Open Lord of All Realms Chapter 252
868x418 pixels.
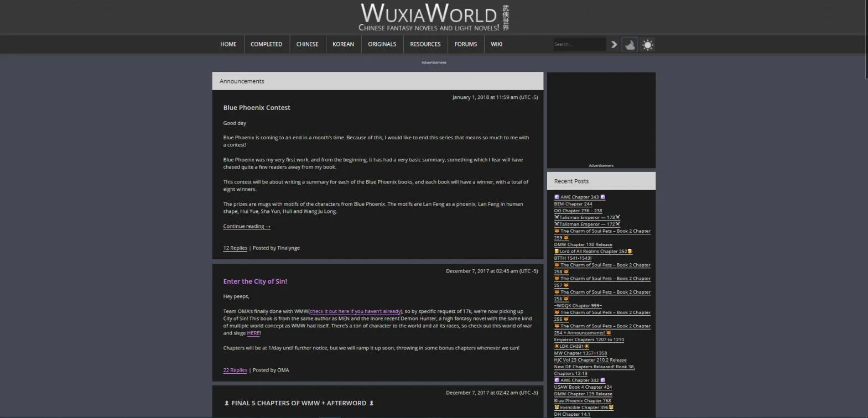(593, 251)
